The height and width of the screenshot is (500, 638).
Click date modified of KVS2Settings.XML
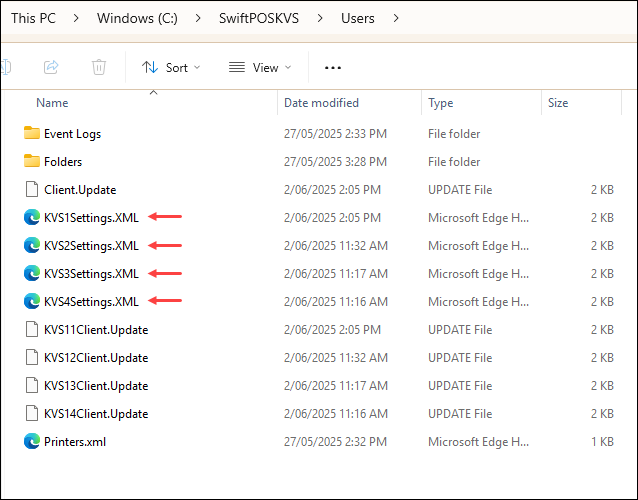[x=336, y=246]
